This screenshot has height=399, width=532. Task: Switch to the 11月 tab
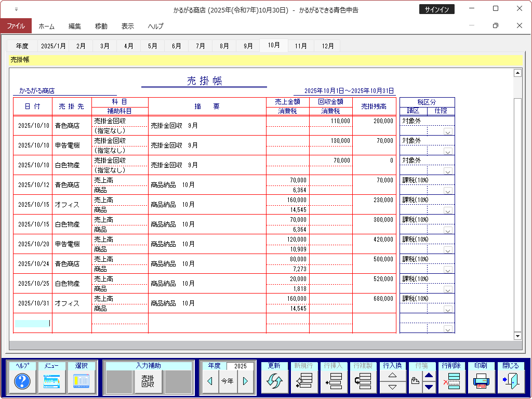[301, 46]
